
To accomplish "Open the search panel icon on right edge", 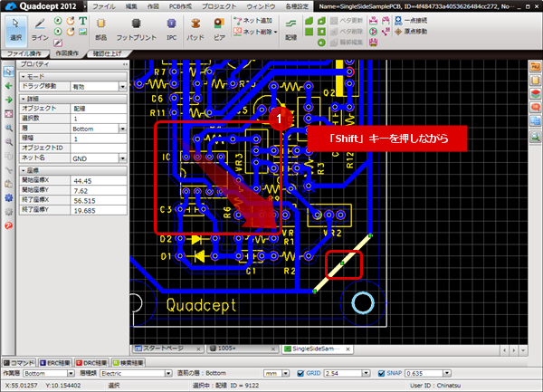I will 536,137.
